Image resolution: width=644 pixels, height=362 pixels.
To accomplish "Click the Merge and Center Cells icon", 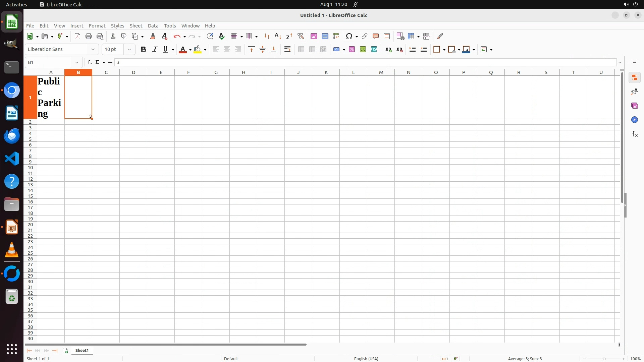I will click(301, 50).
